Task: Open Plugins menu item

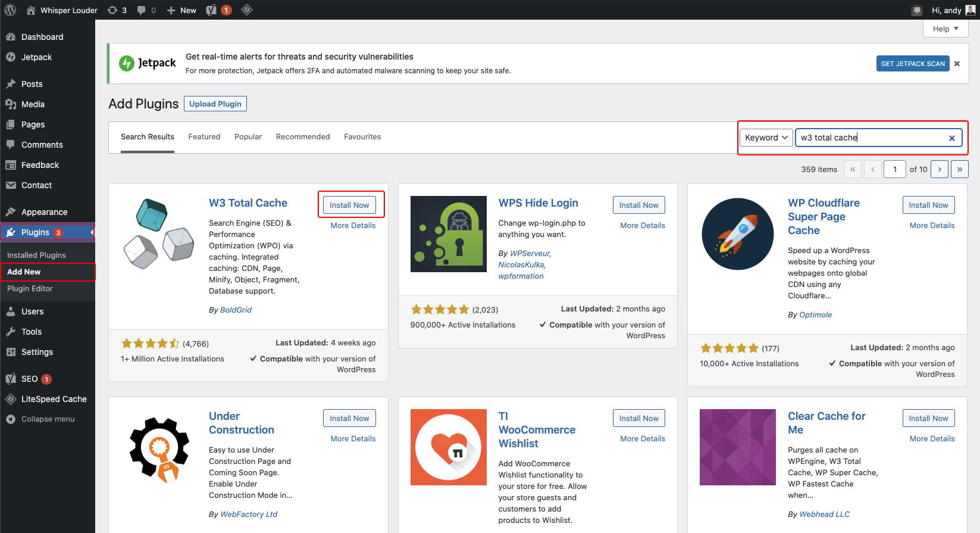Action: coord(48,232)
